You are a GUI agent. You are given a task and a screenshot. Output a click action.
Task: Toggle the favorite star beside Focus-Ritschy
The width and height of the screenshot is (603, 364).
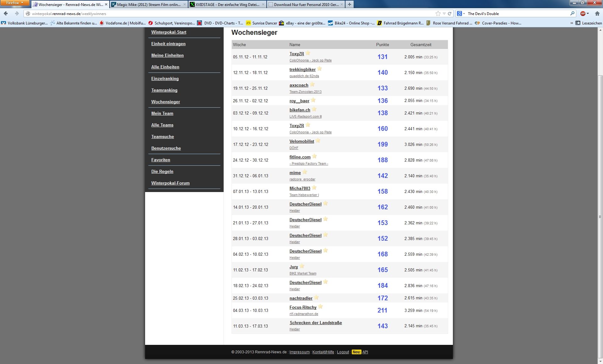tap(320, 307)
